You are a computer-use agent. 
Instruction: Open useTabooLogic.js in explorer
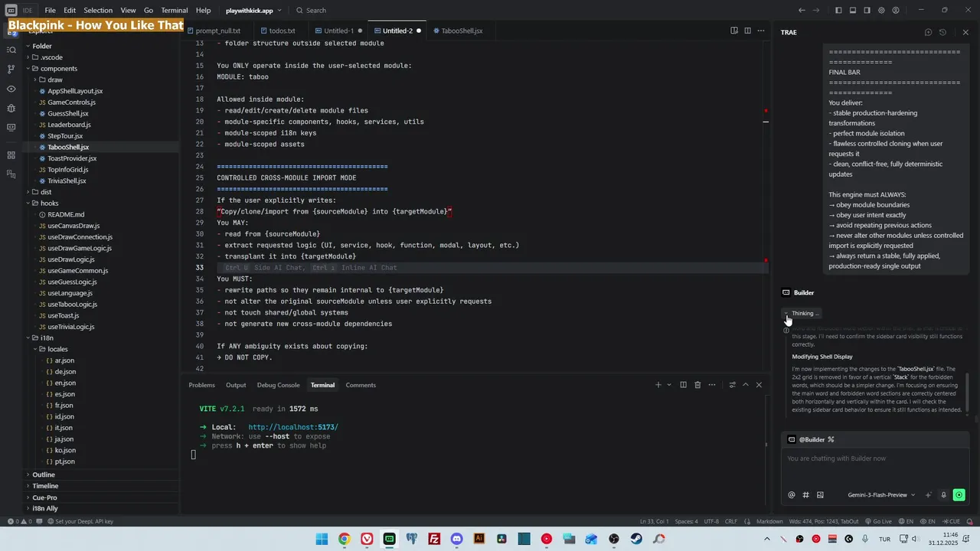(72, 305)
